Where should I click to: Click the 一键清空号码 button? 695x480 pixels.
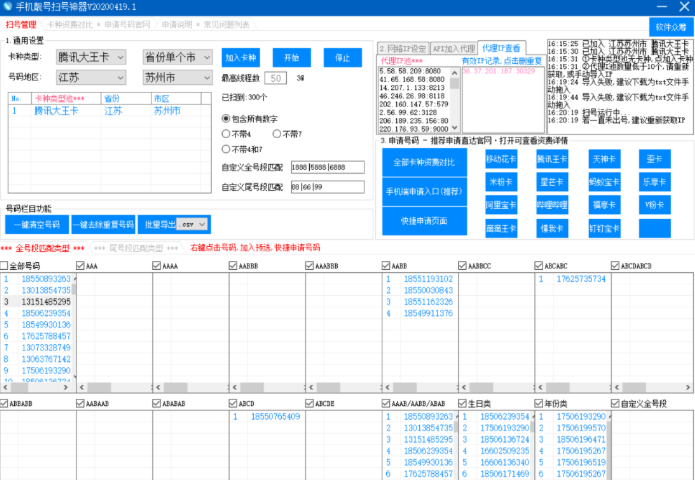click(x=37, y=224)
